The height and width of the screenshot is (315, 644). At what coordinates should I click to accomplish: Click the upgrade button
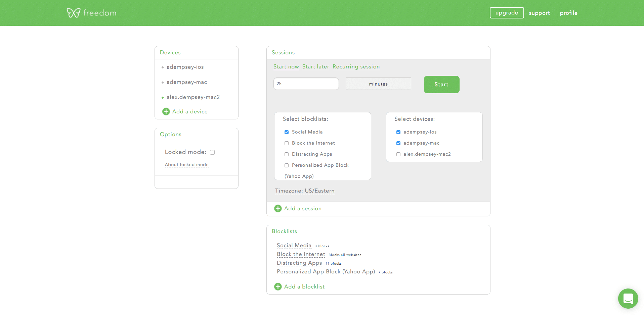pyautogui.click(x=507, y=13)
